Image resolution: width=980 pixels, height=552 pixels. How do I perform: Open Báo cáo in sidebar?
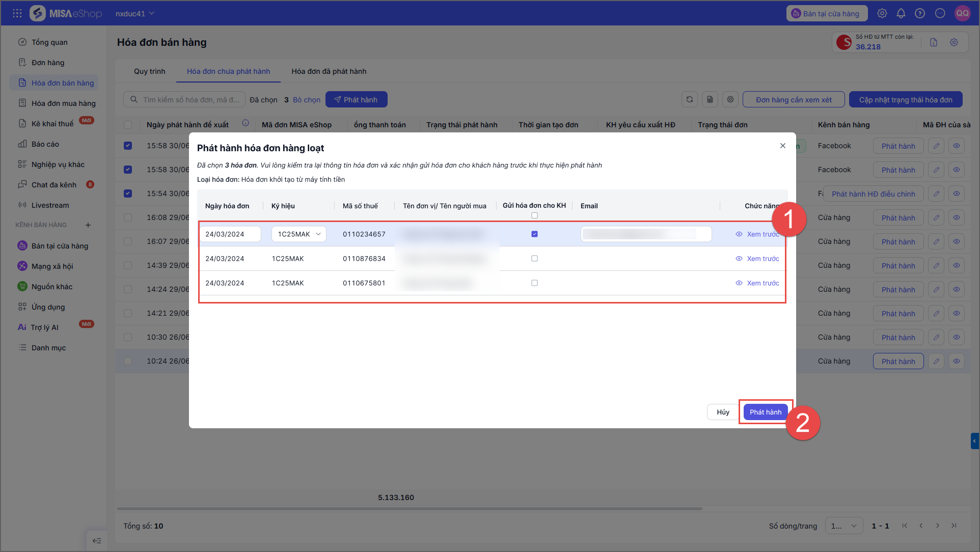tap(45, 144)
